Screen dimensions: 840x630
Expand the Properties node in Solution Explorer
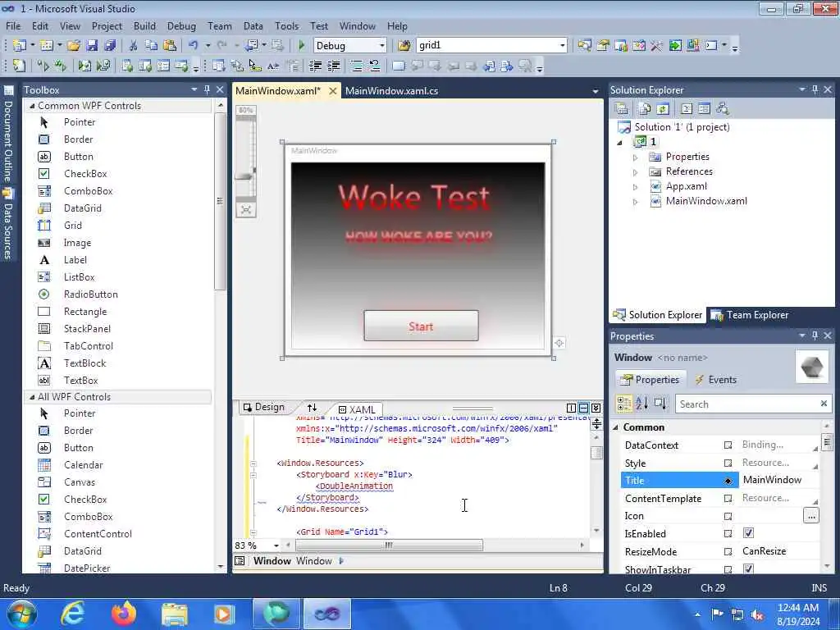click(636, 157)
